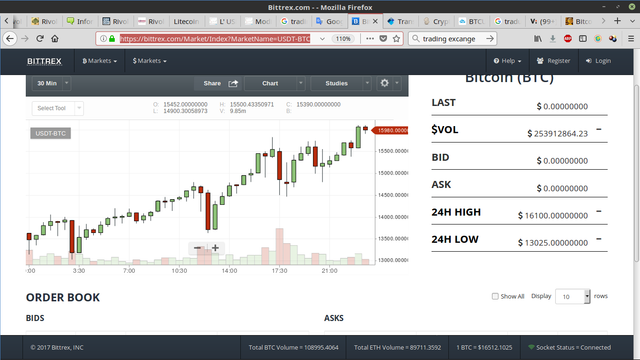Click the 1 BTC = $16512.1025 text

click(484, 348)
